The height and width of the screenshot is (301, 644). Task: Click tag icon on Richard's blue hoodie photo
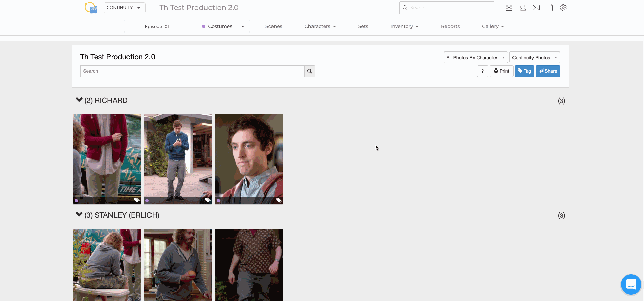point(208,200)
